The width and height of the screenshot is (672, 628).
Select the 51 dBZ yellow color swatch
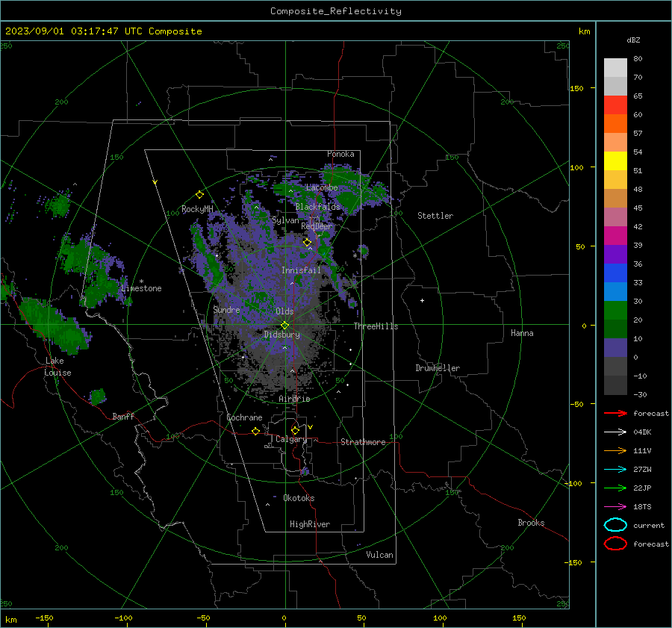(x=615, y=161)
